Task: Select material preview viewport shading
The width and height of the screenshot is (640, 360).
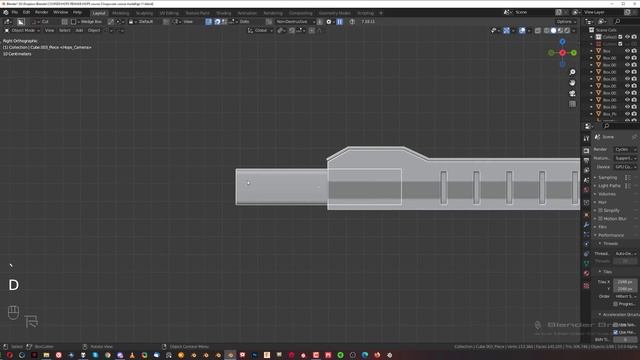Action: [x=560, y=31]
